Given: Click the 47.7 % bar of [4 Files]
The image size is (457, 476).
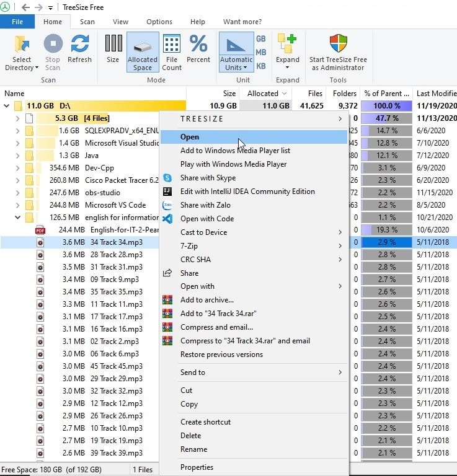Looking at the screenshot, I should point(386,118).
